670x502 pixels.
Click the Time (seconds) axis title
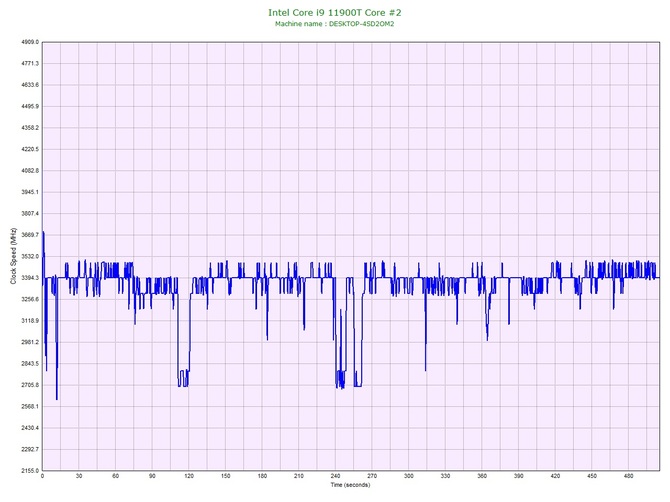(350, 485)
